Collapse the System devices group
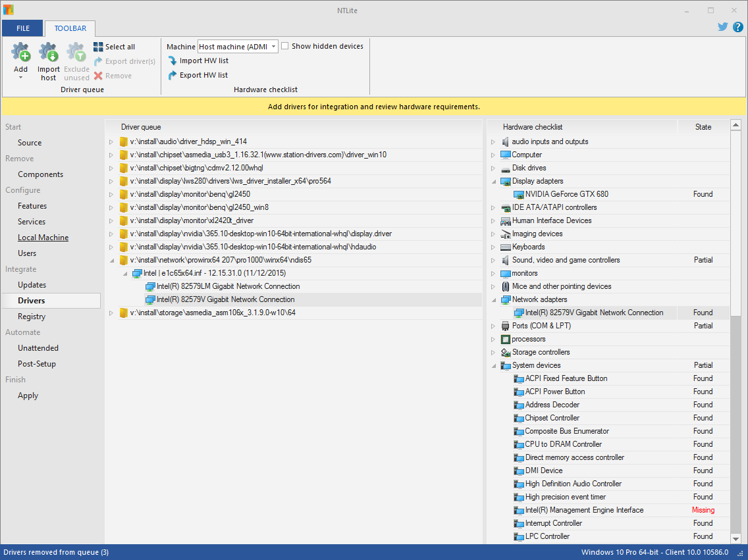 (x=493, y=365)
